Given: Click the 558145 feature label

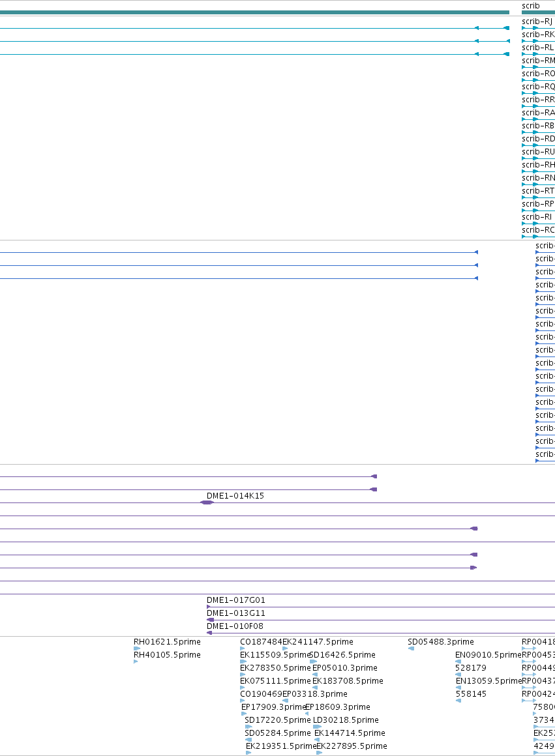Looking at the screenshot, I should point(471,694).
